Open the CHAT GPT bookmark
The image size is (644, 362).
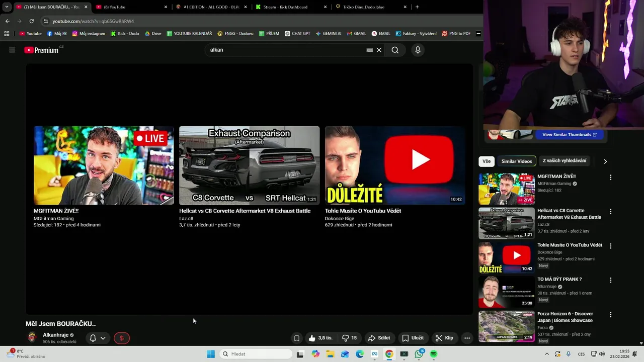pos(297,34)
